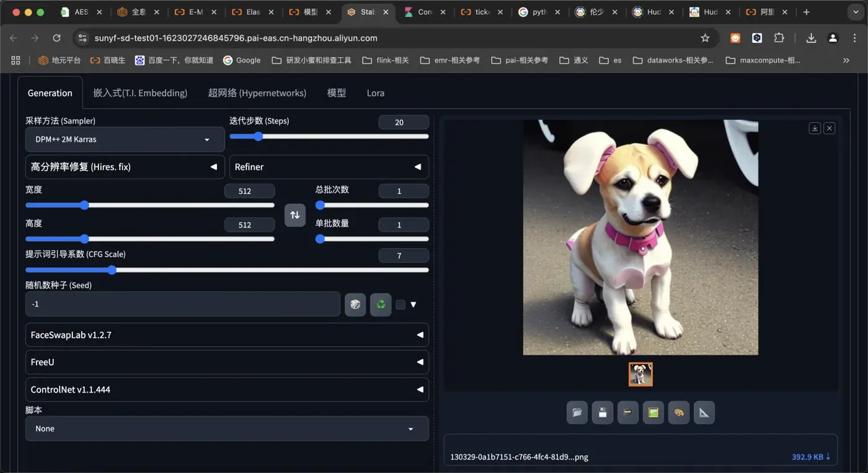Click the CFG Scale slider track
This screenshot has height=473, width=868.
pyautogui.click(x=227, y=270)
